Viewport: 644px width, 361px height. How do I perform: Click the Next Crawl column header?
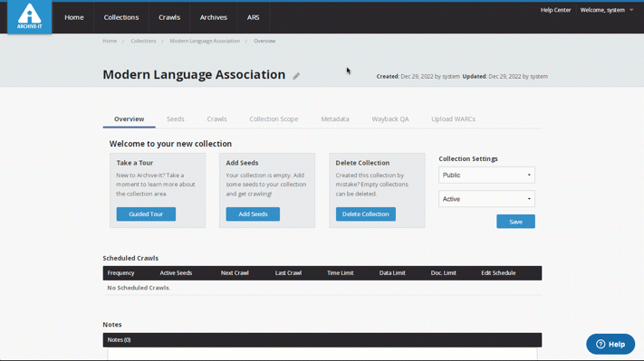235,273
